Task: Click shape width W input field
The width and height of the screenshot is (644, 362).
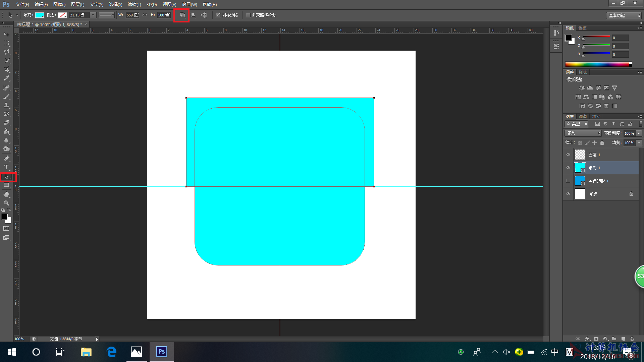Action: (x=132, y=15)
